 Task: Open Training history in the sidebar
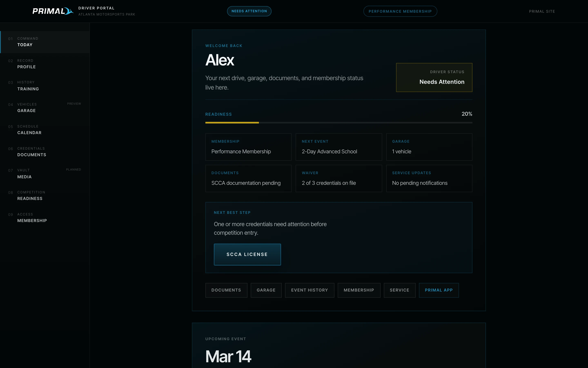coord(45,86)
